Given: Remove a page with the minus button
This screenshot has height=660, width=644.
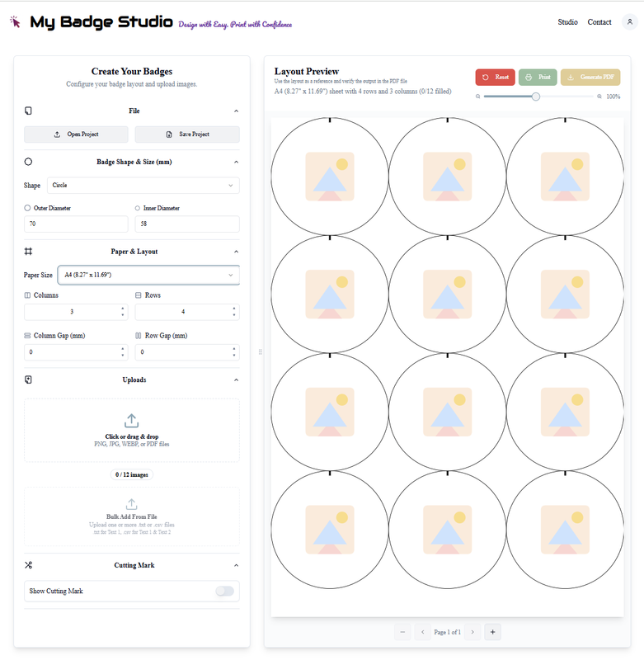Looking at the screenshot, I should [402, 632].
